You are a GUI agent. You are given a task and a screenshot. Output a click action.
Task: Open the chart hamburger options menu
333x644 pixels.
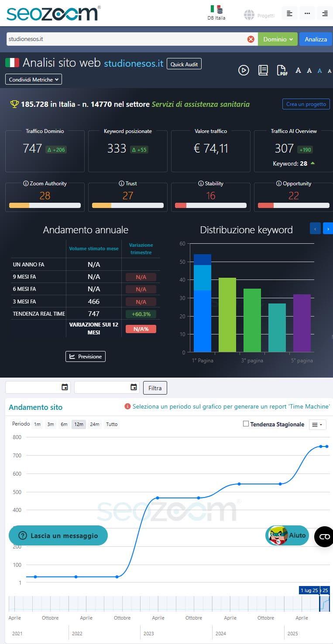pos(317,424)
